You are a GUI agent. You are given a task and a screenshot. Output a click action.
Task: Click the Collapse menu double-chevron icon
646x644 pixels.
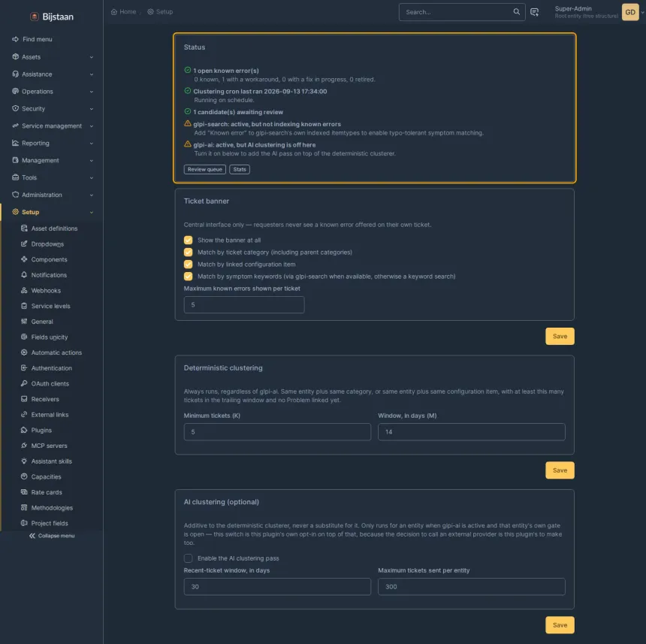[x=32, y=536]
